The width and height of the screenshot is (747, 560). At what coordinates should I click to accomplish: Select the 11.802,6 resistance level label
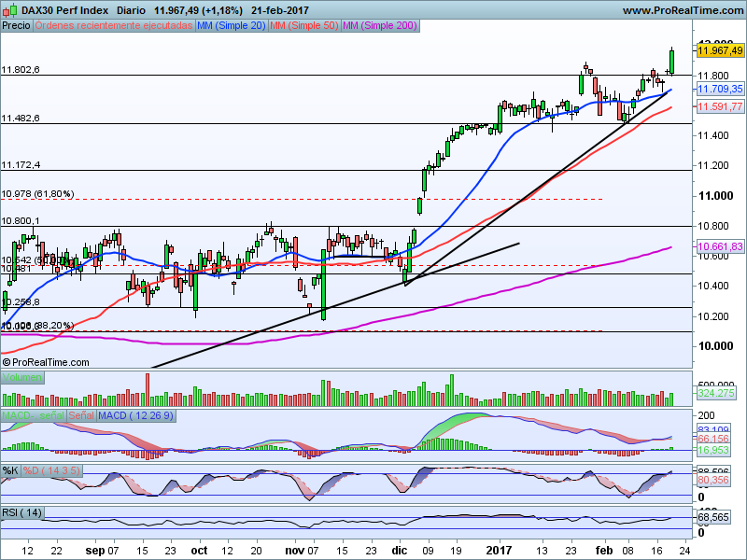click(x=21, y=69)
